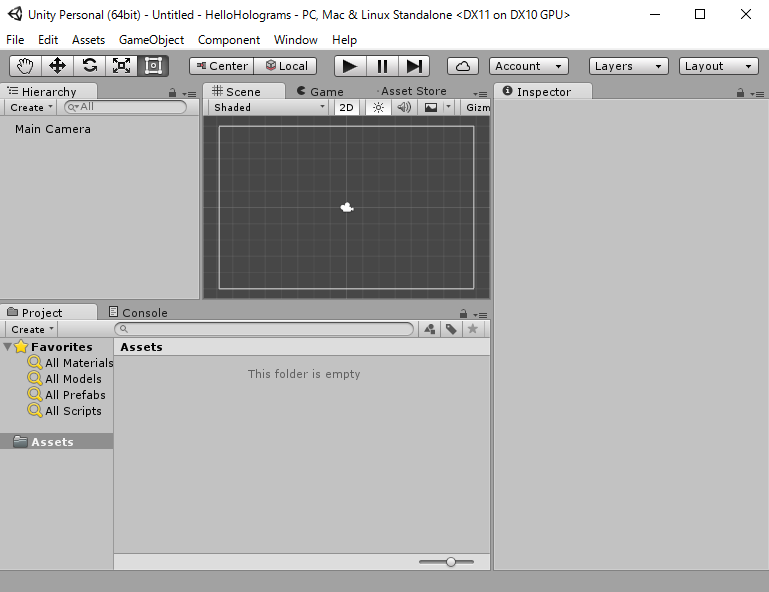The width and height of the screenshot is (769, 592).
Task: Open the Assets menu
Action: point(88,40)
